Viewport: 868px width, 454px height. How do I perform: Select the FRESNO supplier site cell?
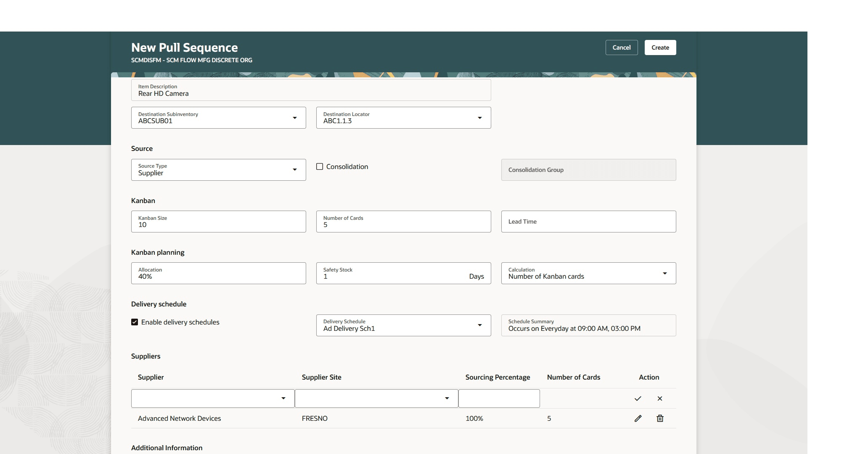click(315, 418)
